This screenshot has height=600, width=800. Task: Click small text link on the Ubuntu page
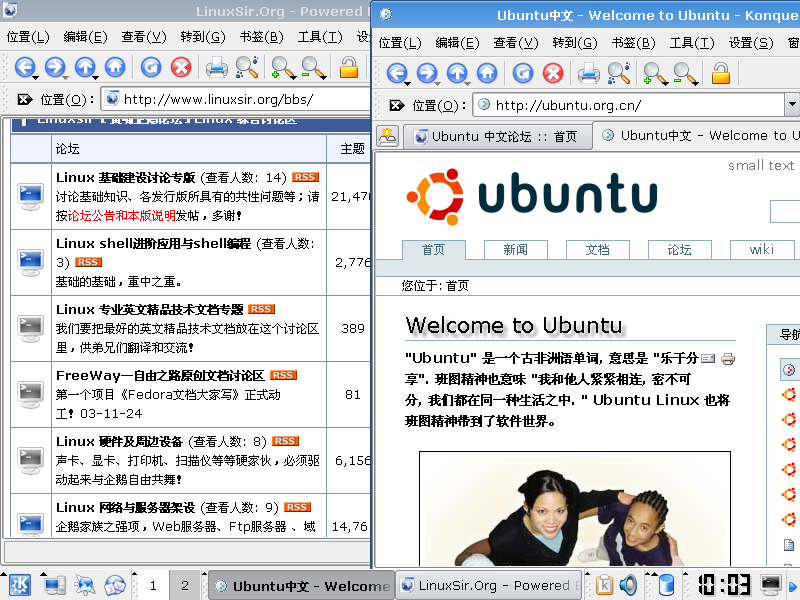click(x=761, y=165)
